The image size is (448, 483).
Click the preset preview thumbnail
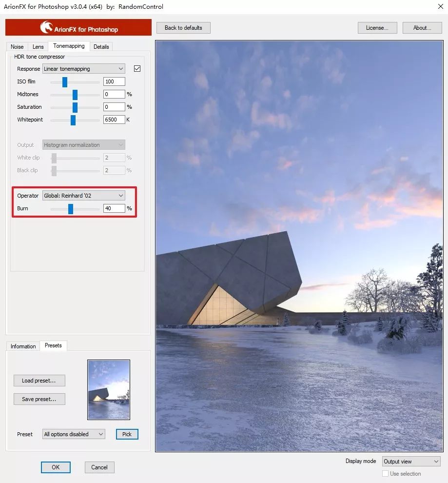(109, 390)
